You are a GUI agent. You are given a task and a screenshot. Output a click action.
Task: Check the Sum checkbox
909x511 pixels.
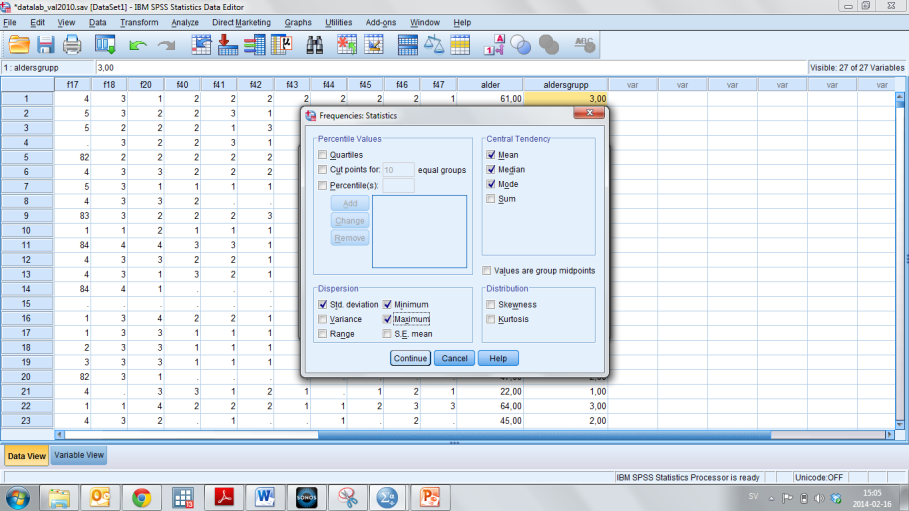pos(491,199)
